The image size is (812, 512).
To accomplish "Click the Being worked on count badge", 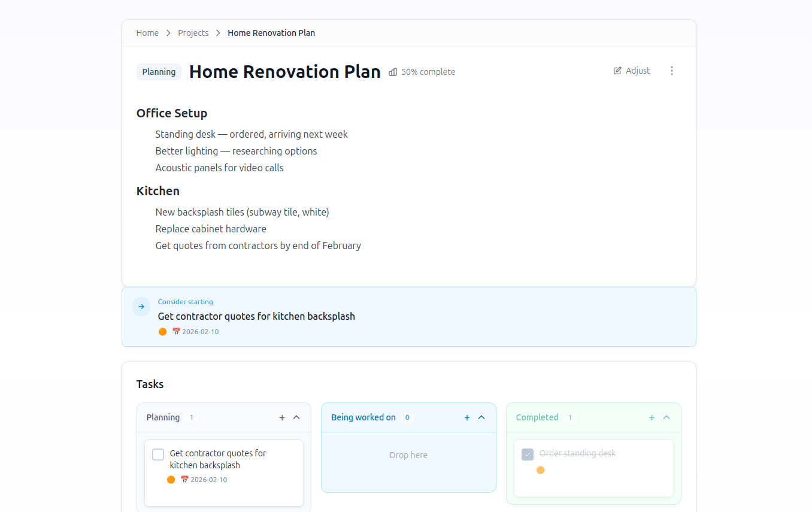I will [407, 417].
